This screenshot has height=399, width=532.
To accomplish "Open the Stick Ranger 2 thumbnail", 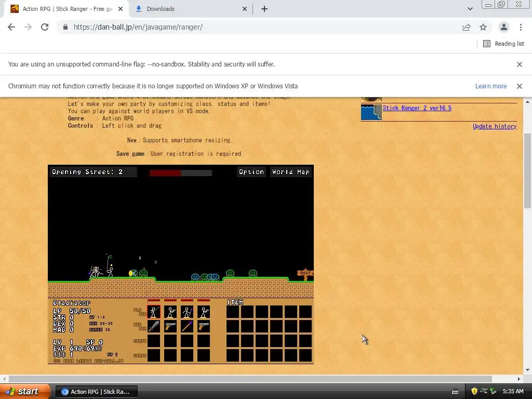I will coord(371,112).
